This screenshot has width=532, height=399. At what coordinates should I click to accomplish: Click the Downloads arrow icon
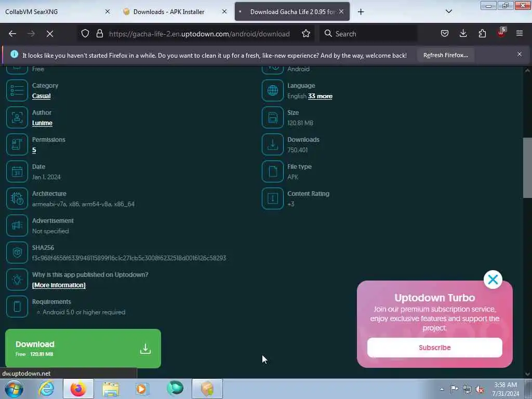(x=272, y=144)
